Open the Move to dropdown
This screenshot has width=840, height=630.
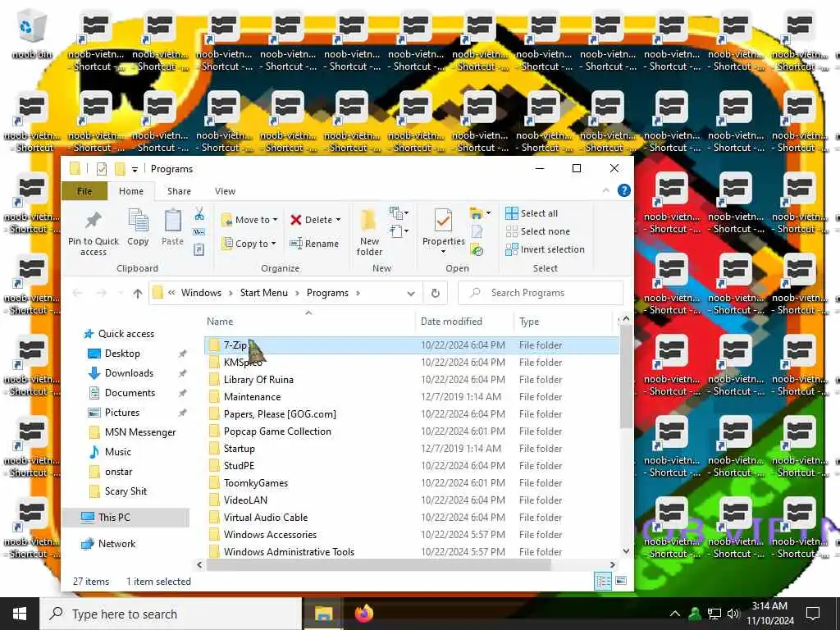(x=250, y=220)
